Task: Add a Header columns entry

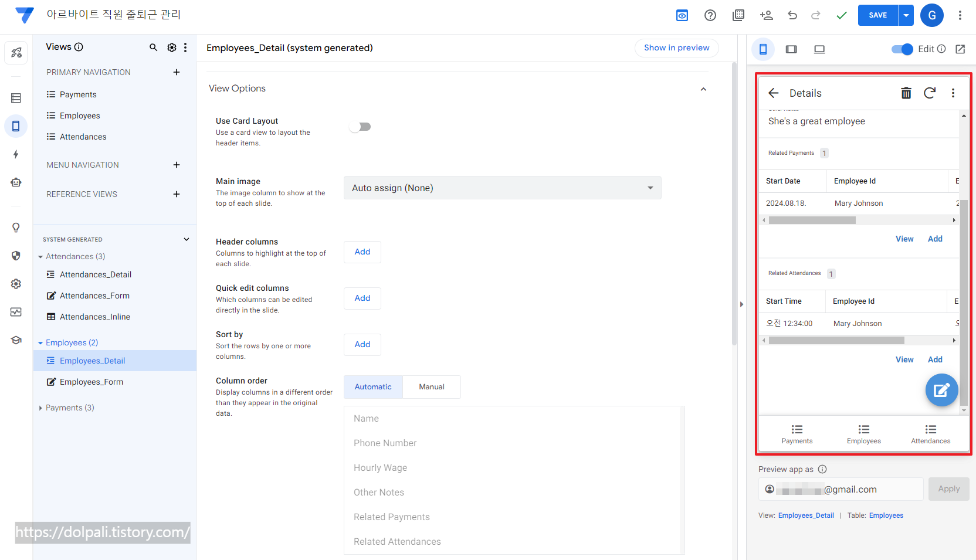Action: [362, 252]
